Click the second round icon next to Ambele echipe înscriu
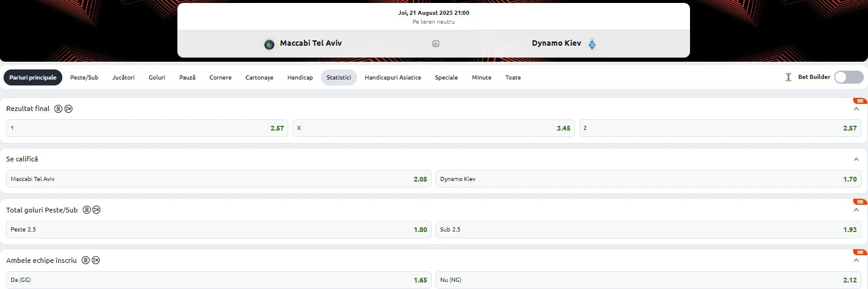Image resolution: width=868 pixels, height=289 pixels. [x=96, y=260]
